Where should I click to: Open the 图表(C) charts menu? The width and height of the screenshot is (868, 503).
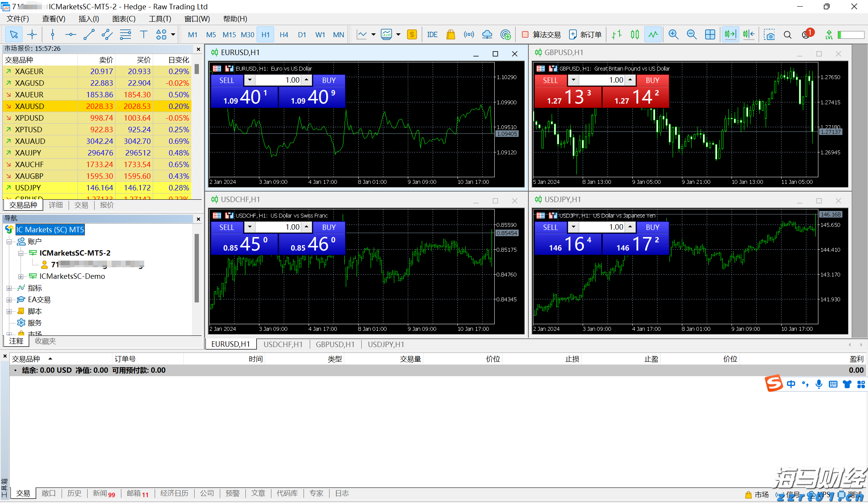[124, 19]
